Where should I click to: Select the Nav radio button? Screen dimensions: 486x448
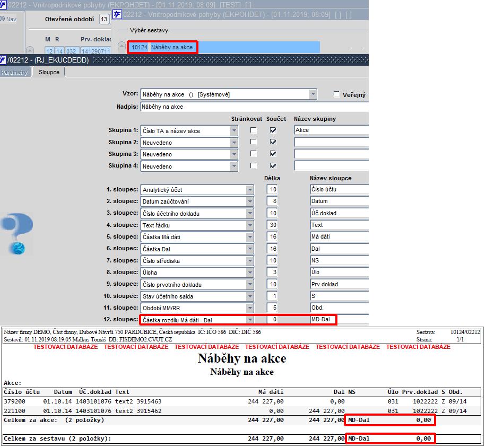[x=3, y=19]
